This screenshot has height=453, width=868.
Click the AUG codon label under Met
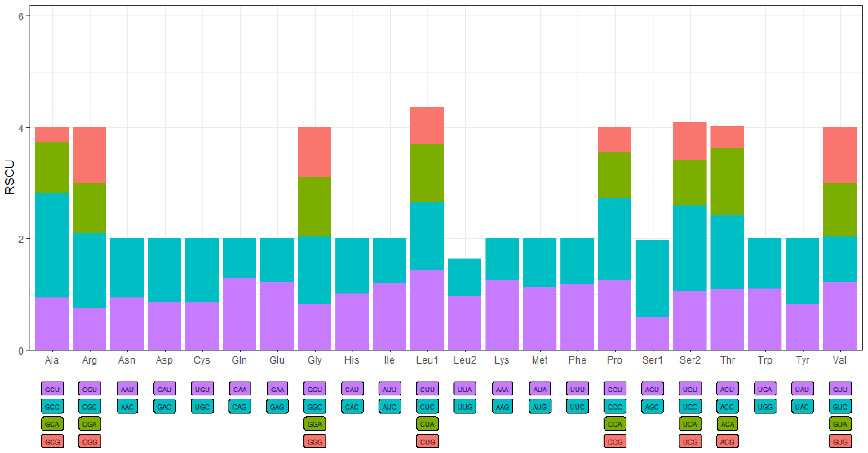540,406
